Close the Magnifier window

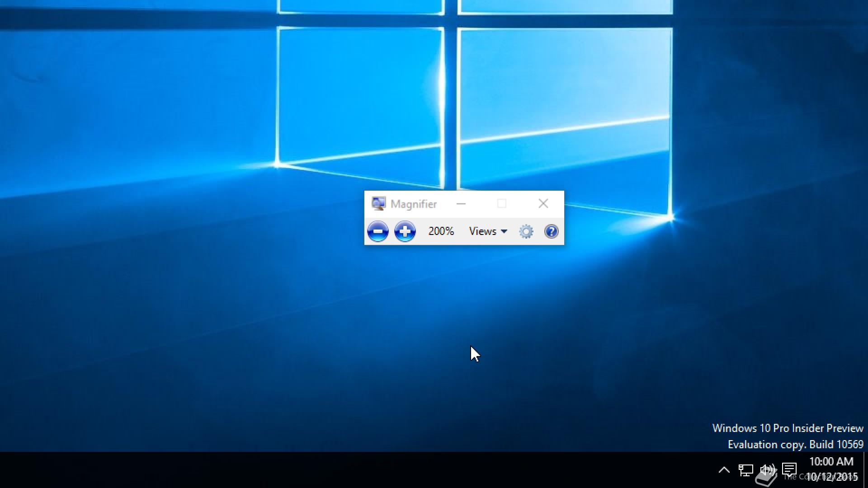(543, 204)
